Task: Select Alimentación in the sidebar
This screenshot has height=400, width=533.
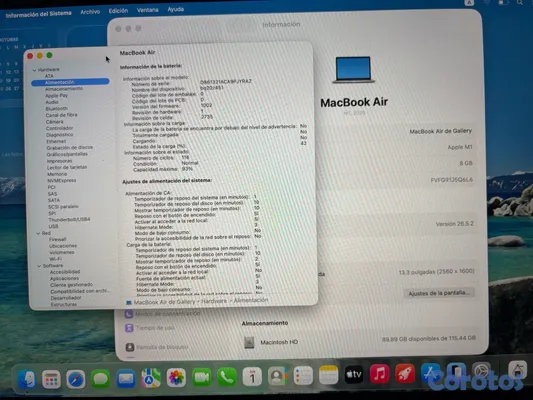Action: (70, 82)
